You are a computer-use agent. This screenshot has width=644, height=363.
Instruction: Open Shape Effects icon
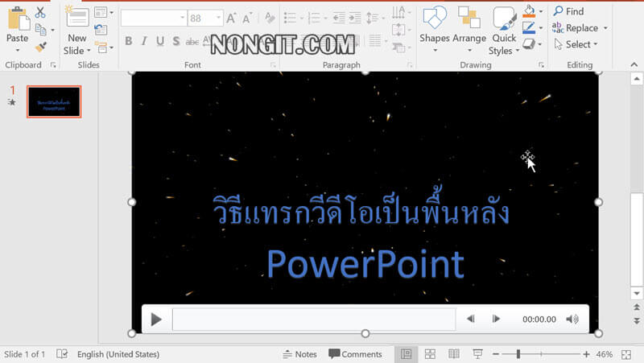[x=529, y=43]
